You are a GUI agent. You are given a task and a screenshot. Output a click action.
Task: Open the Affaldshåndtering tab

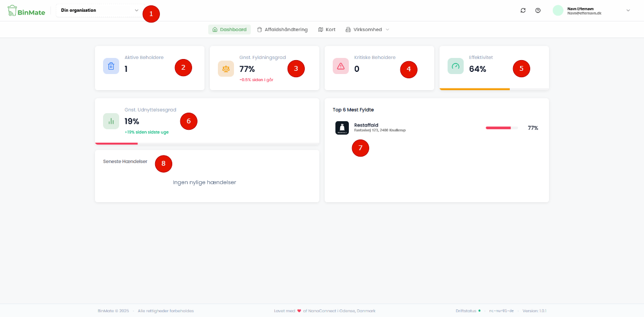[x=282, y=30]
